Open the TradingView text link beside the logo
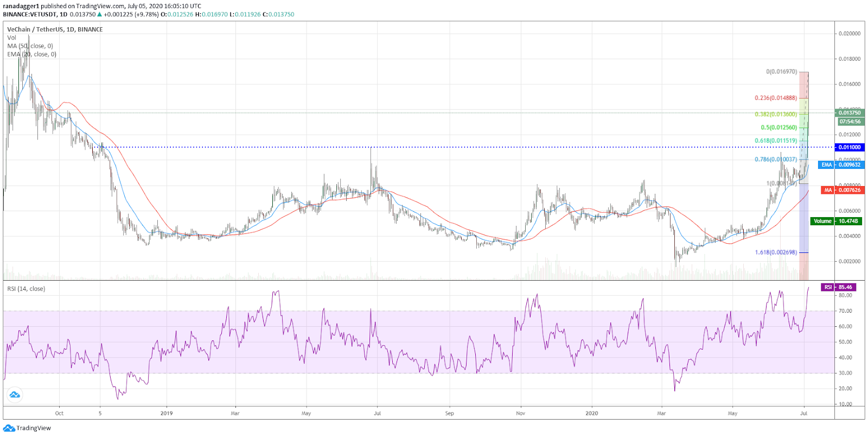Image resolution: width=868 pixels, height=437 pixels. pyautogui.click(x=34, y=428)
